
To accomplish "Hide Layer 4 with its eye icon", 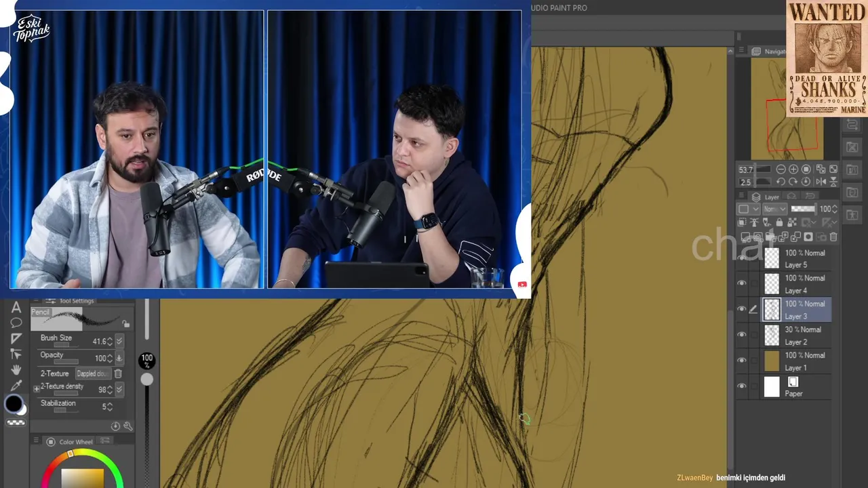I will pyautogui.click(x=742, y=283).
